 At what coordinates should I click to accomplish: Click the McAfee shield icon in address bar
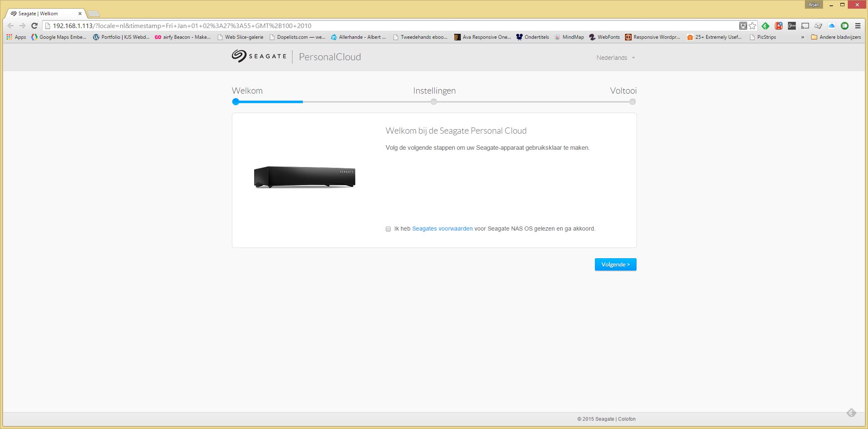pos(743,26)
